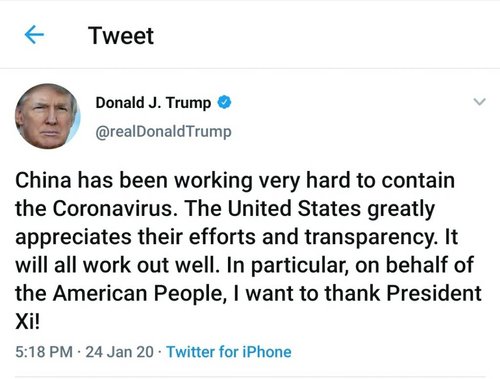Click the words American People in tweet
This screenshot has width=500, height=379.
click(x=138, y=294)
